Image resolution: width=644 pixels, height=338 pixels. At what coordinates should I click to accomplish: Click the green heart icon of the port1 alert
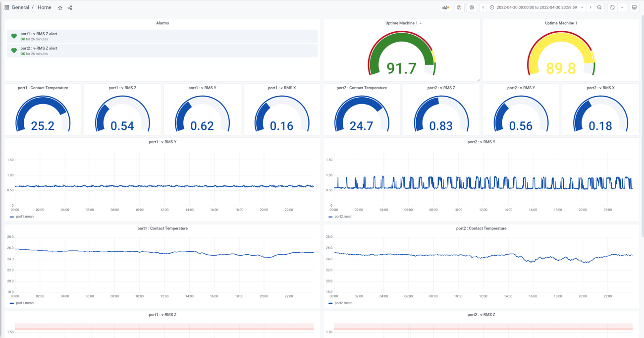click(14, 36)
